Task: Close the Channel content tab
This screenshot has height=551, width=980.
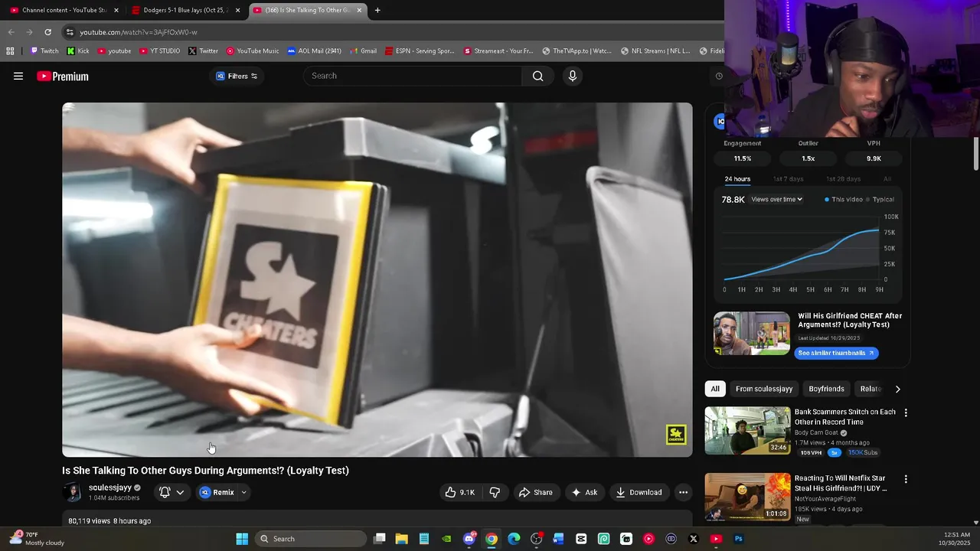Action: (116, 10)
